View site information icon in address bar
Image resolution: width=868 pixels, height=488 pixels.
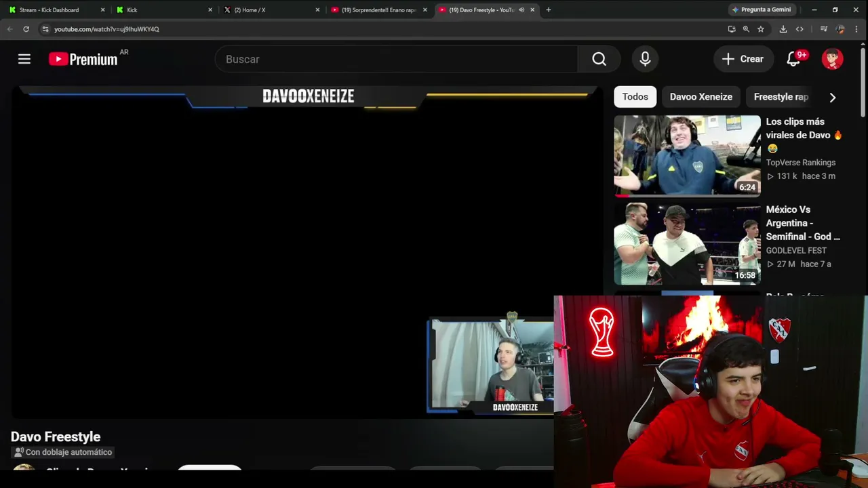(x=45, y=29)
